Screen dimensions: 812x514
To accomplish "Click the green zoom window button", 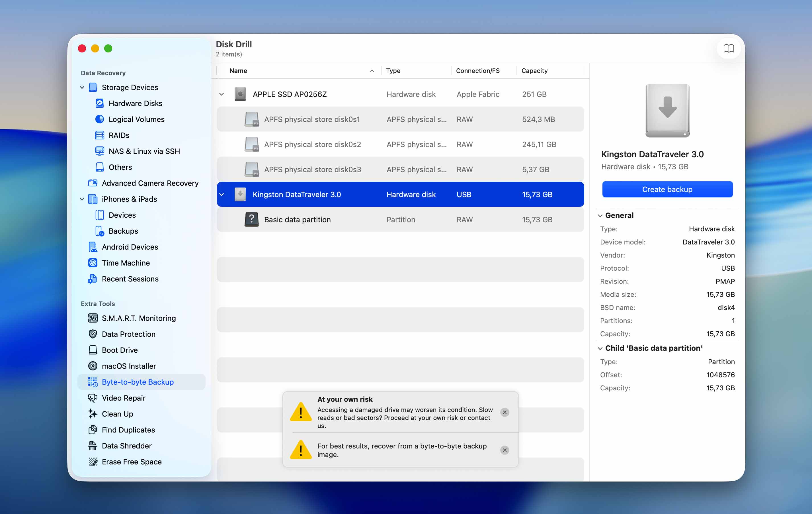I will coord(108,49).
